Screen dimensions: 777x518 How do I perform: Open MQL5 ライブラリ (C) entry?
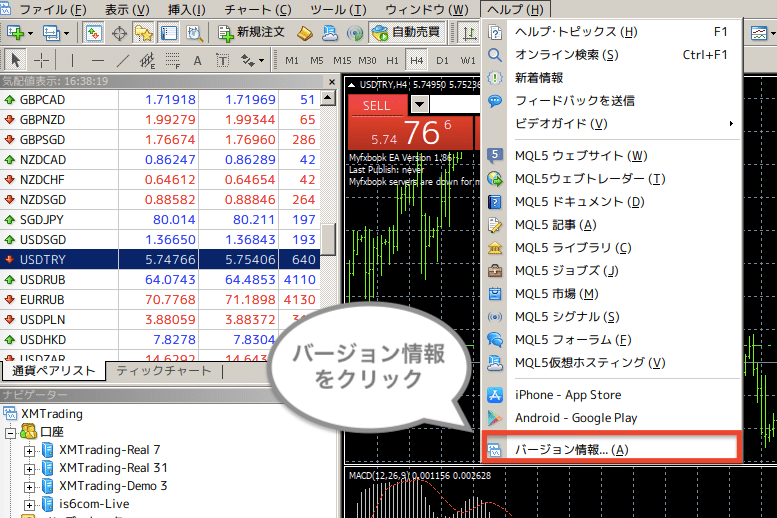point(611,247)
